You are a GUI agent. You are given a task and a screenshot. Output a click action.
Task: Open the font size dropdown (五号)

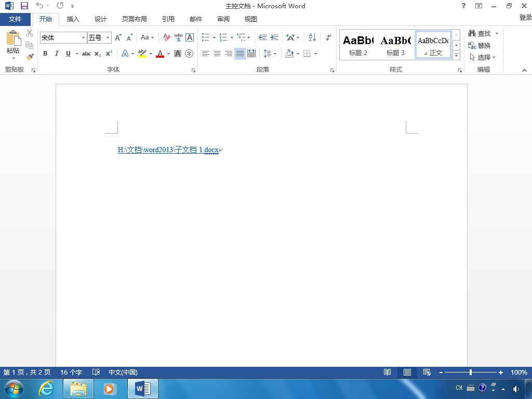pyautogui.click(x=108, y=37)
